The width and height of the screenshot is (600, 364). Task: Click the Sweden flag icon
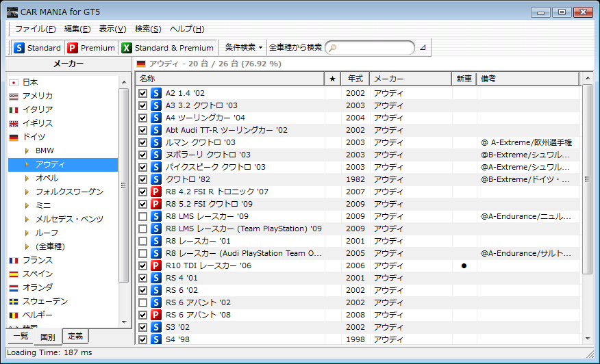coord(14,301)
